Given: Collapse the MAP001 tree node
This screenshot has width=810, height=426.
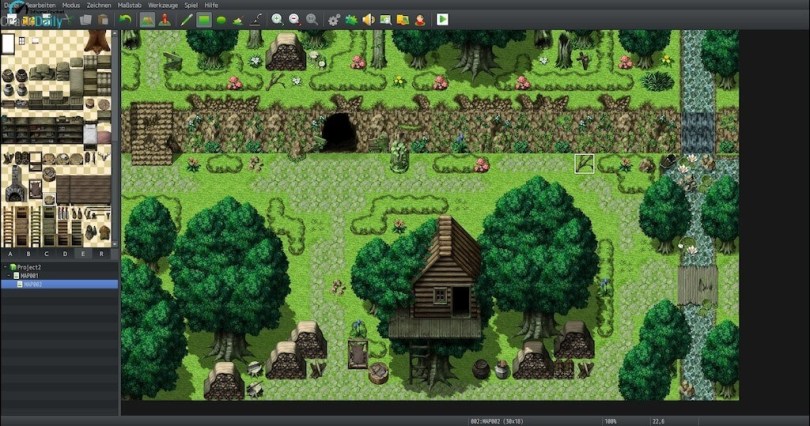Looking at the screenshot, I should (x=9, y=276).
